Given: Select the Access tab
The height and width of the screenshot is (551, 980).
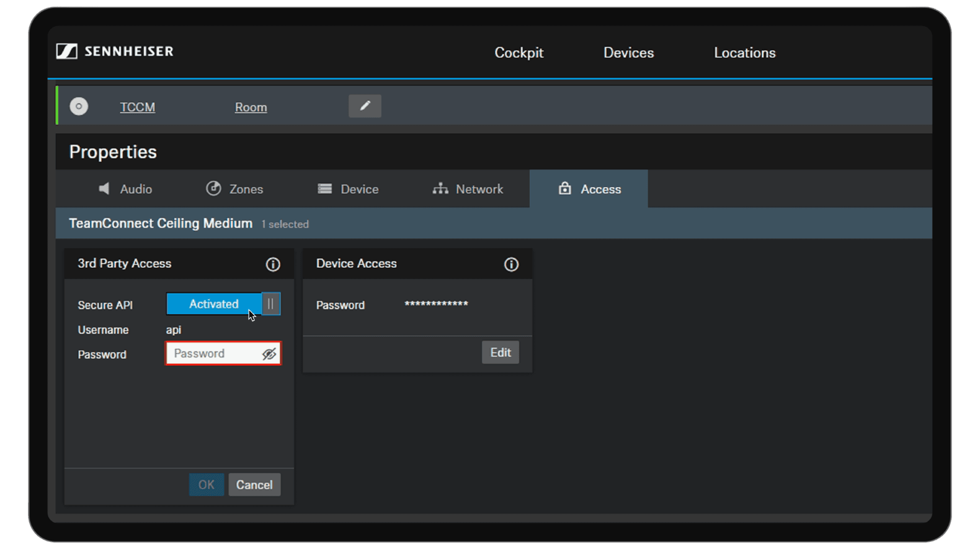Looking at the screenshot, I should click(589, 189).
